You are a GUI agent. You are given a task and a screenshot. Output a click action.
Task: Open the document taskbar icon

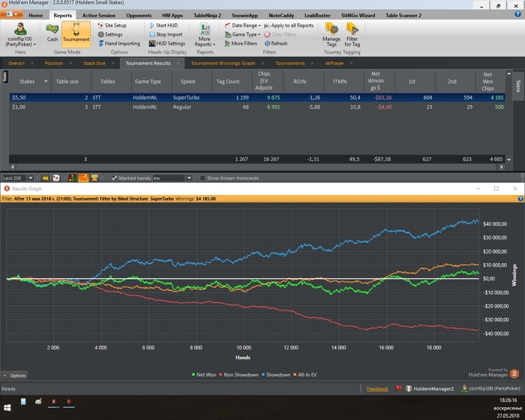23,401
